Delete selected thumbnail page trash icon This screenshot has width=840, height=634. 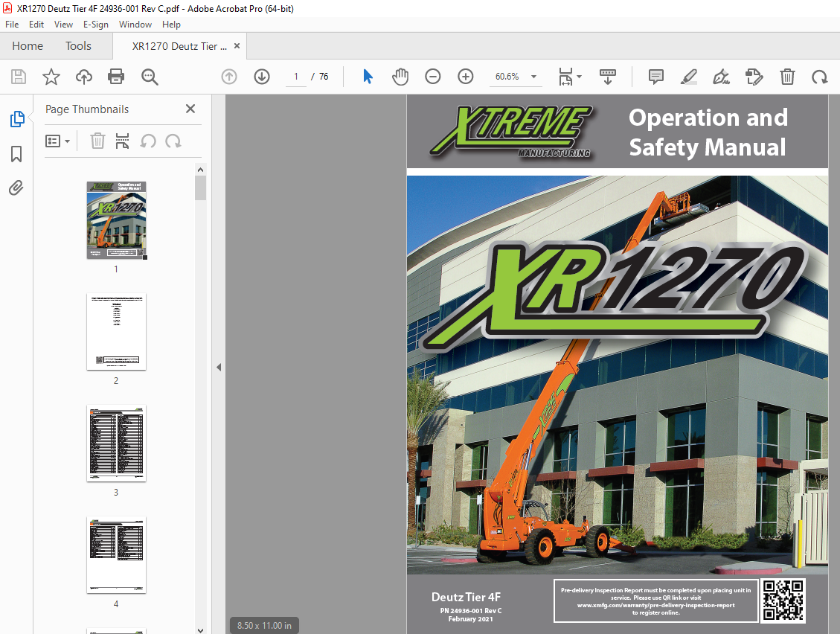point(97,141)
